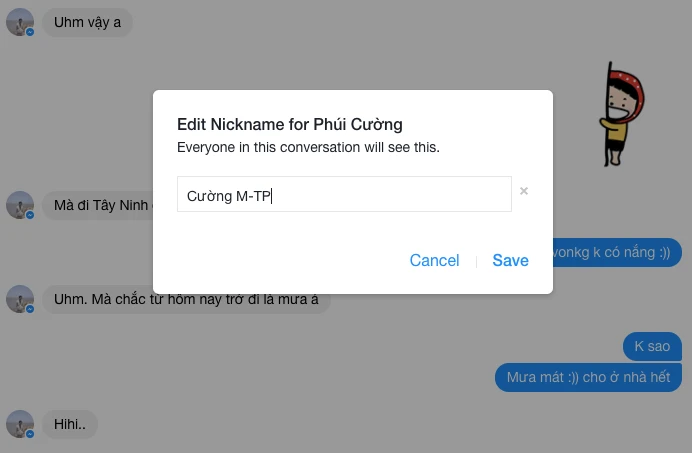The width and height of the screenshot is (692, 453).
Task: Save the new nickname
Action: click(510, 260)
